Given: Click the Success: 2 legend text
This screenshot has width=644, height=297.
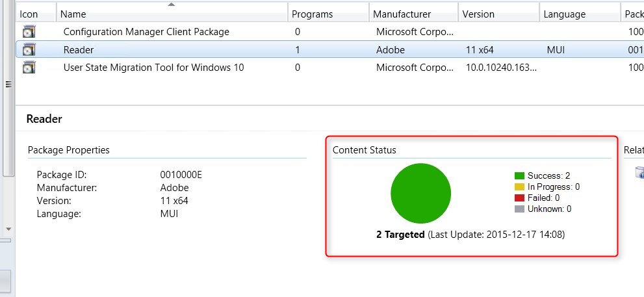Looking at the screenshot, I should [548, 176].
